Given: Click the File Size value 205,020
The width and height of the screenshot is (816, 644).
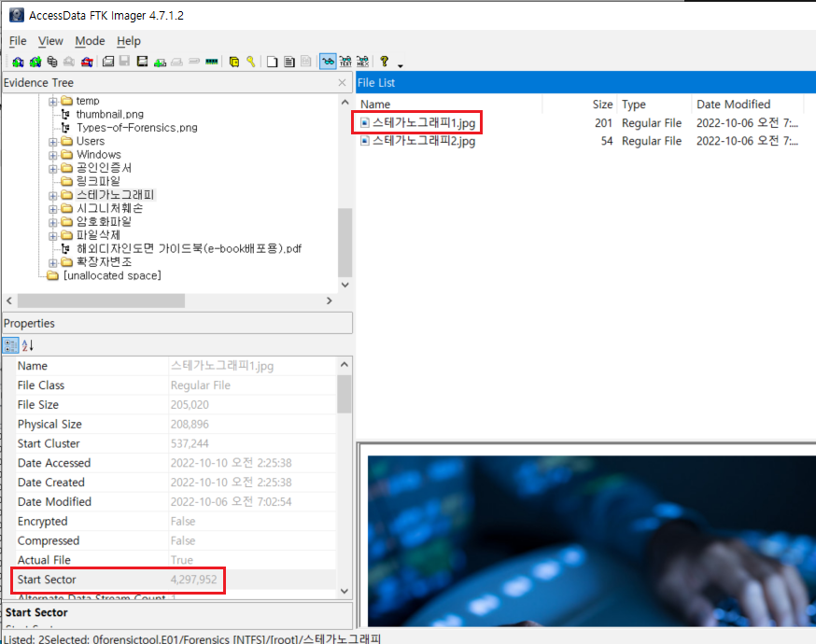Looking at the screenshot, I should pos(190,405).
